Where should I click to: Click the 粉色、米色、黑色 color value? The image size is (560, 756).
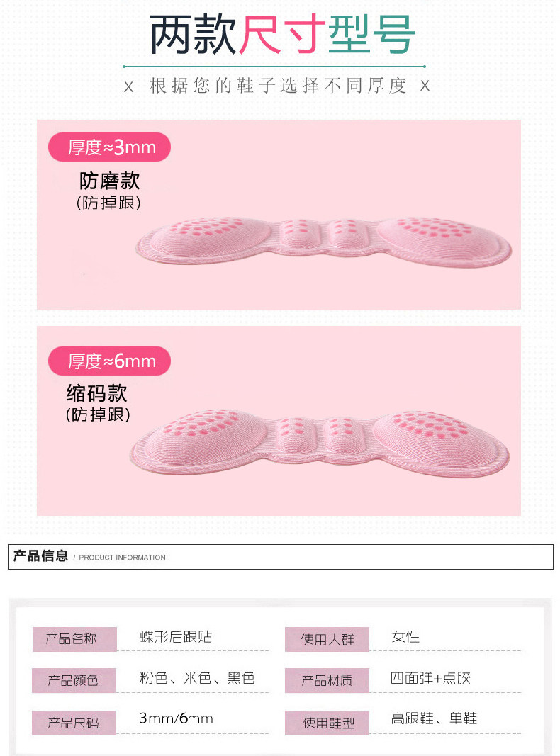pyautogui.click(x=197, y=678)
